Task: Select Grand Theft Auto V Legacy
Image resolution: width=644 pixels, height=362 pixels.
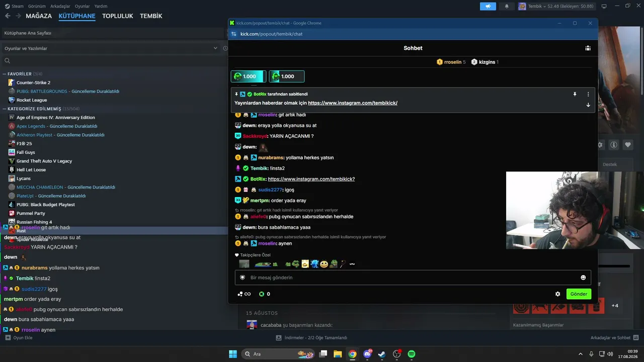Action: 44,161
